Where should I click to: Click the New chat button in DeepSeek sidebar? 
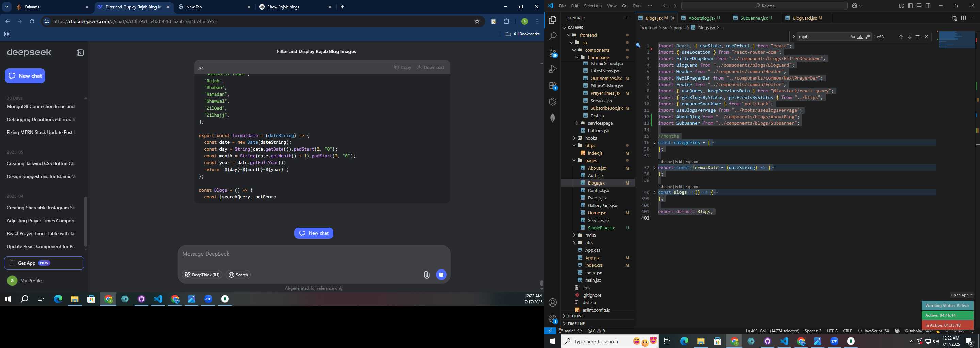[25, 76]
